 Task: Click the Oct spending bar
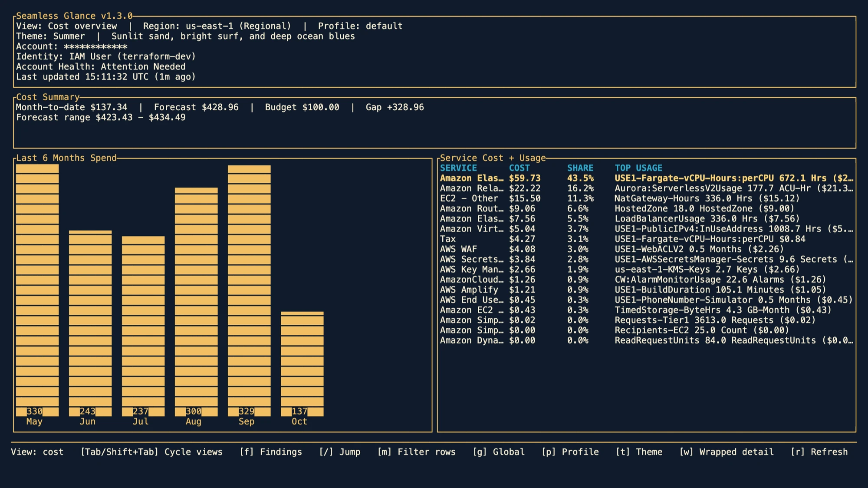(x=302, y=364)
